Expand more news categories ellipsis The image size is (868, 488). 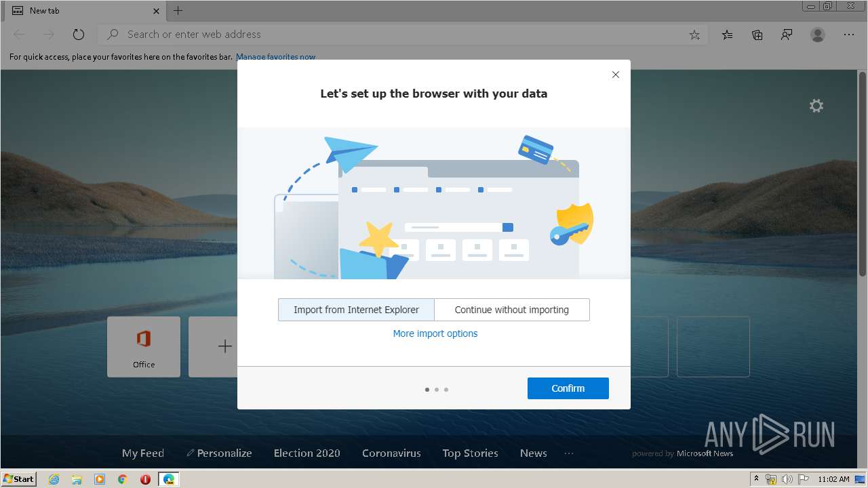(x=569, y=453)
